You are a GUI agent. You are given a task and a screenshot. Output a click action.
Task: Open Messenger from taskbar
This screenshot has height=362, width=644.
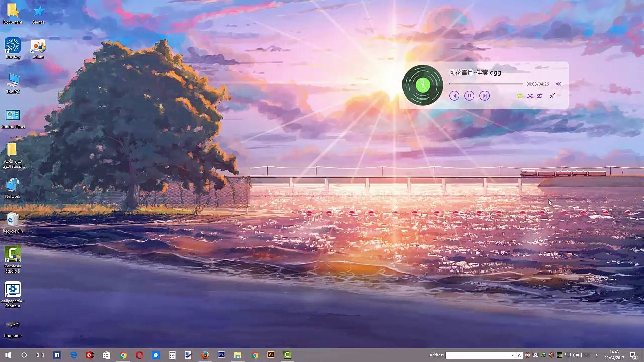pyautogui.click(x=155, y=355)
